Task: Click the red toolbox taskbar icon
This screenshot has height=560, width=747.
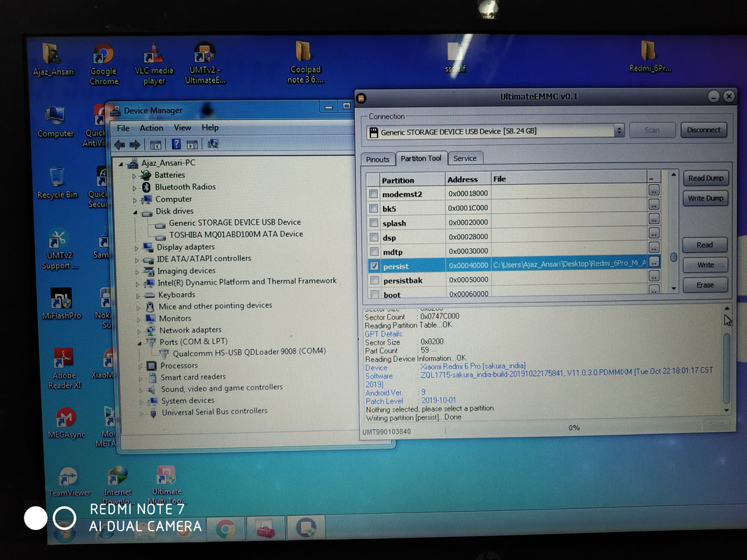Action: [265, 528]
